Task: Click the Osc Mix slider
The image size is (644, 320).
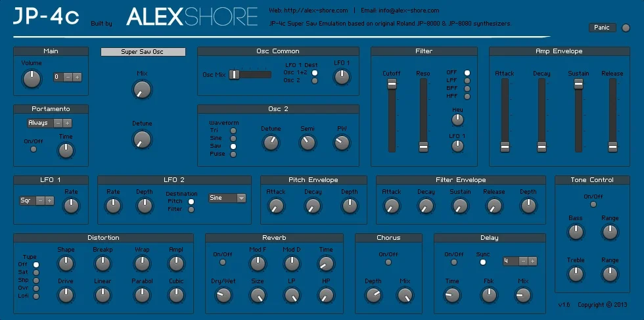Action: point(250,75)
